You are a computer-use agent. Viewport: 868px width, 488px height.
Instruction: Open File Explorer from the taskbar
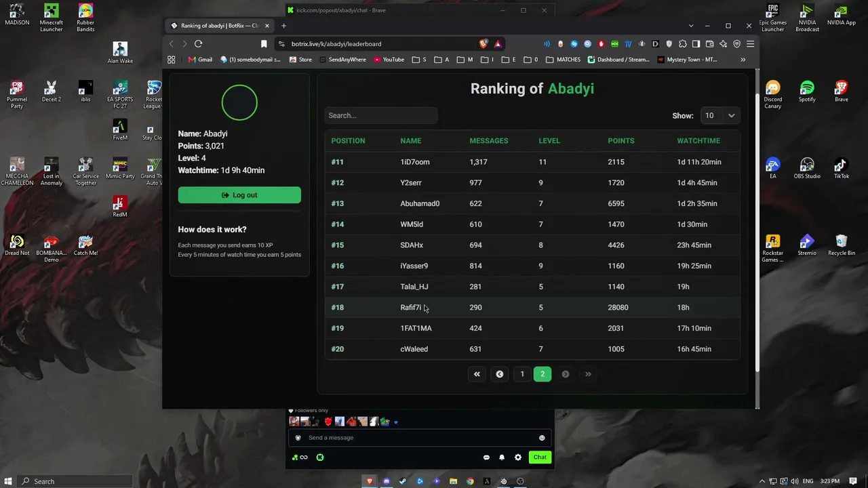(x=454, y=481)
